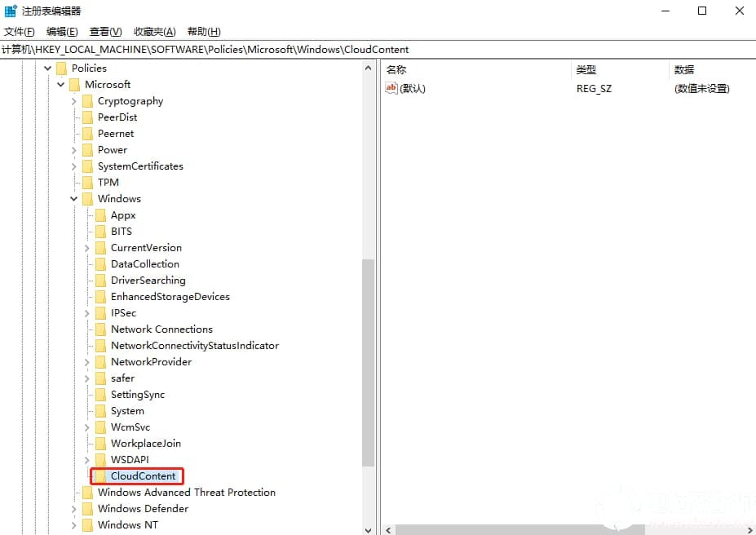Click the tree scrollbar down arrow
Image resolution: width=756 pixels, height=535 pixels.
[x=369, y=529]
